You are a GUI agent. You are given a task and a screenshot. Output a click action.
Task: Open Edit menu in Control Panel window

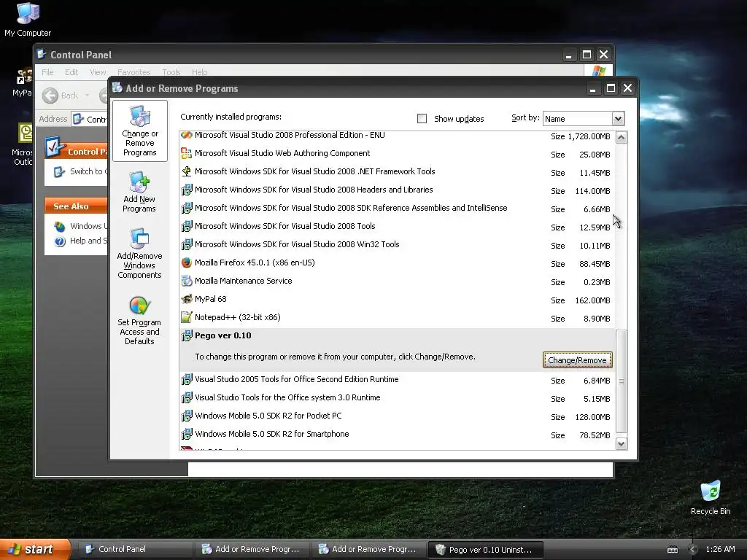pyautogui.click(x=71, y=72)
